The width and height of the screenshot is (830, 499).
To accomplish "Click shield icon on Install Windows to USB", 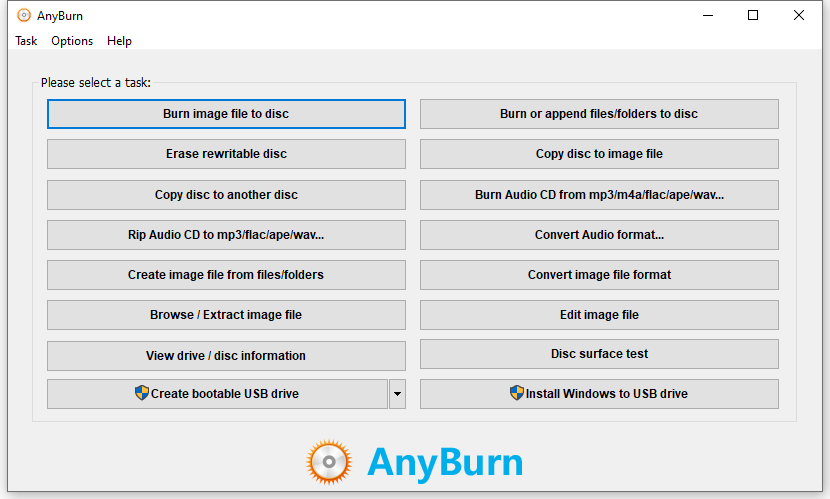I will pyautogui.click(x=517, y=393).
